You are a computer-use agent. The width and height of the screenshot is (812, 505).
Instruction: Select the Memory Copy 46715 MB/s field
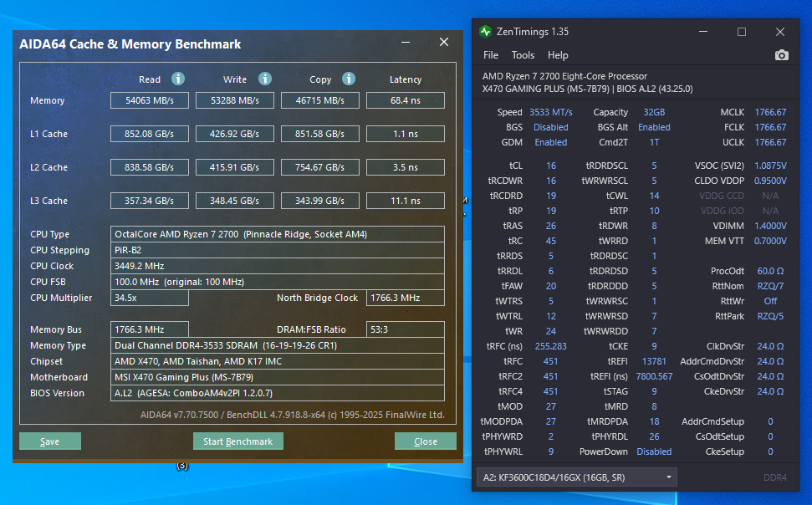pyautogui.click(x=320, y=100)
